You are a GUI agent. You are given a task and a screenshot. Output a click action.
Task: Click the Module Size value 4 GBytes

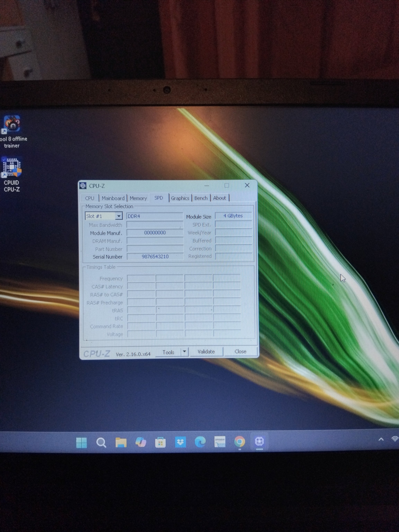coord(233,216)
